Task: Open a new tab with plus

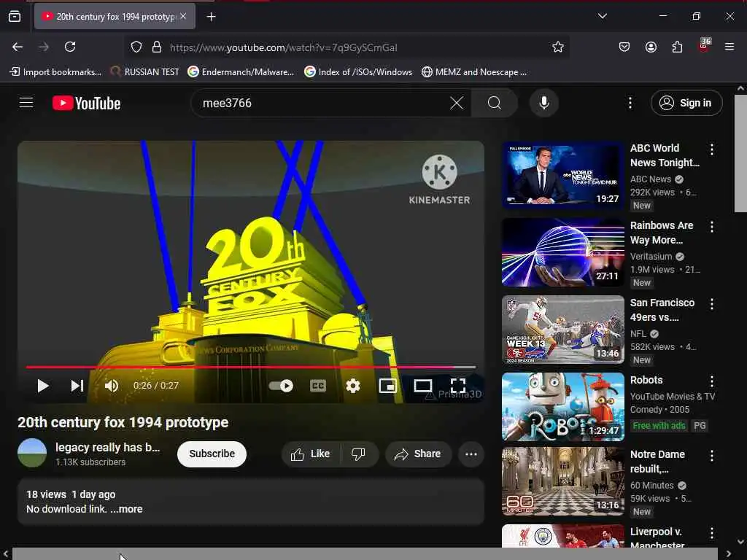Action: 211,17
